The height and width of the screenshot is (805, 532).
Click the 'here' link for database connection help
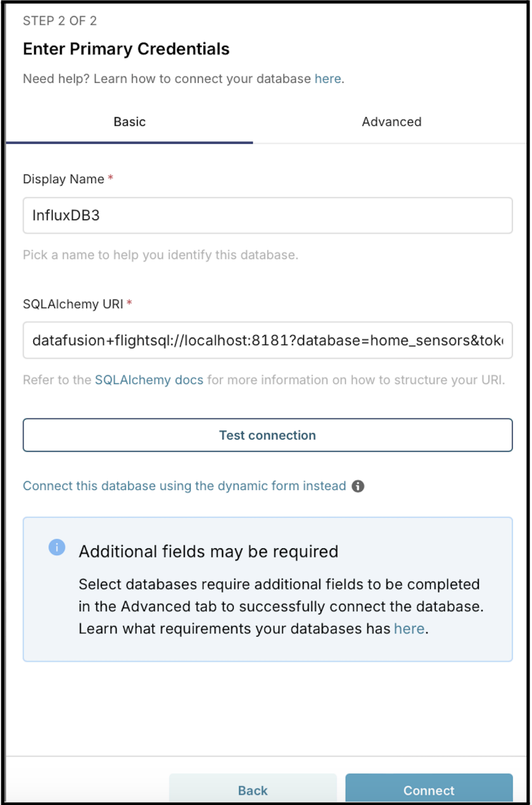(327, 79)
